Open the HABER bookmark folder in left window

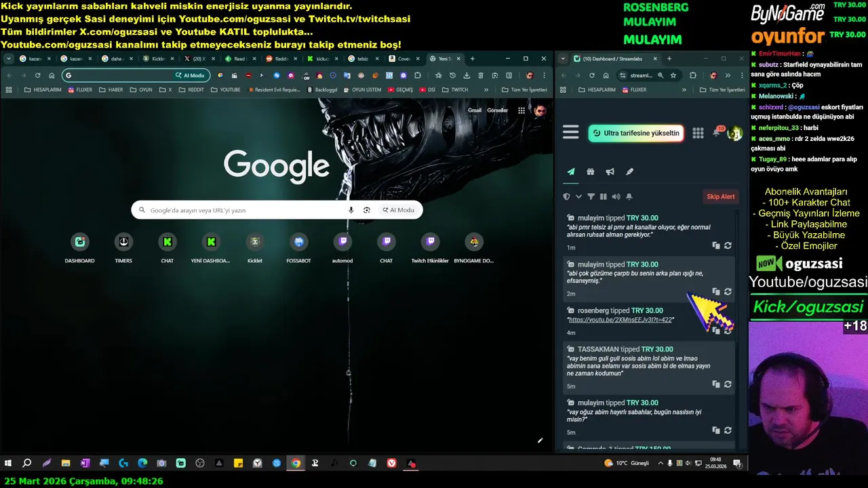[110, 89]
